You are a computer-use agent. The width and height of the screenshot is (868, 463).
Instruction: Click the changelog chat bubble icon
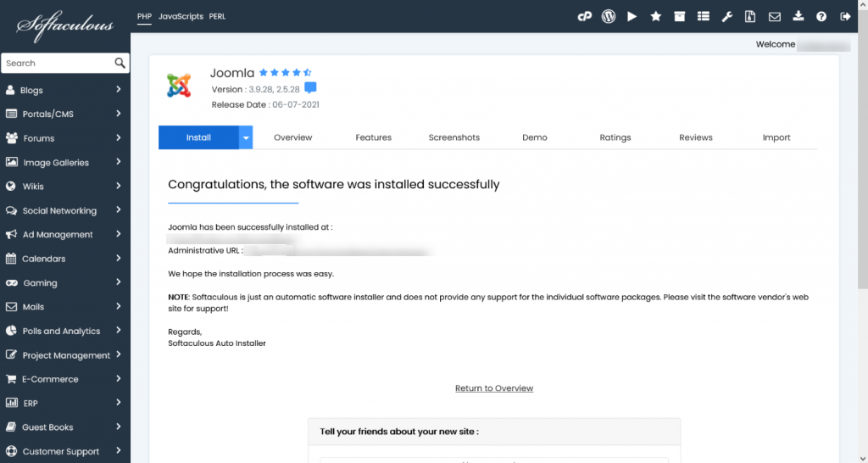tap(310, 88)
